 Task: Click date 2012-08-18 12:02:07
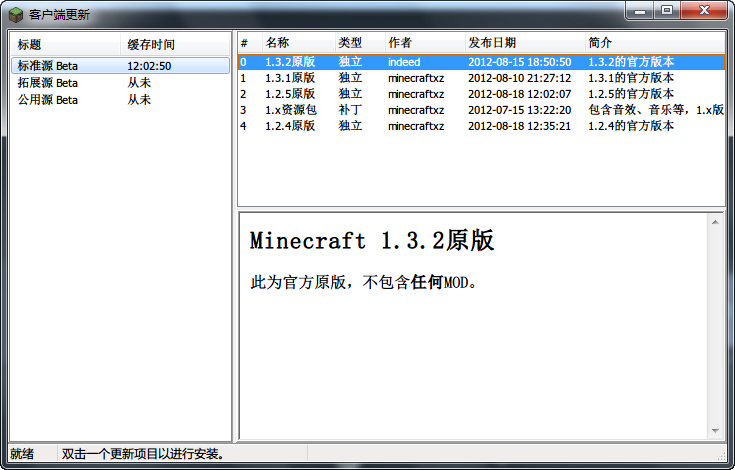coord(519,94)
